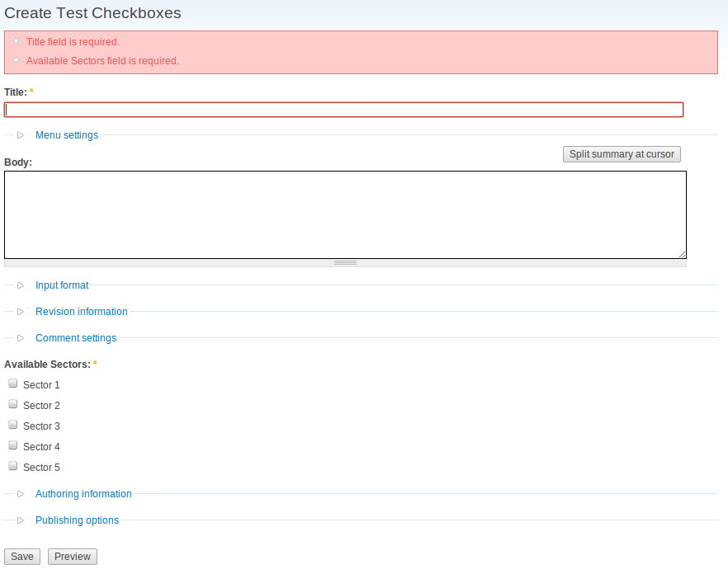Viewport: 728px width, 574px height.
Task: Open the Input format section
Action: (62, 285)
